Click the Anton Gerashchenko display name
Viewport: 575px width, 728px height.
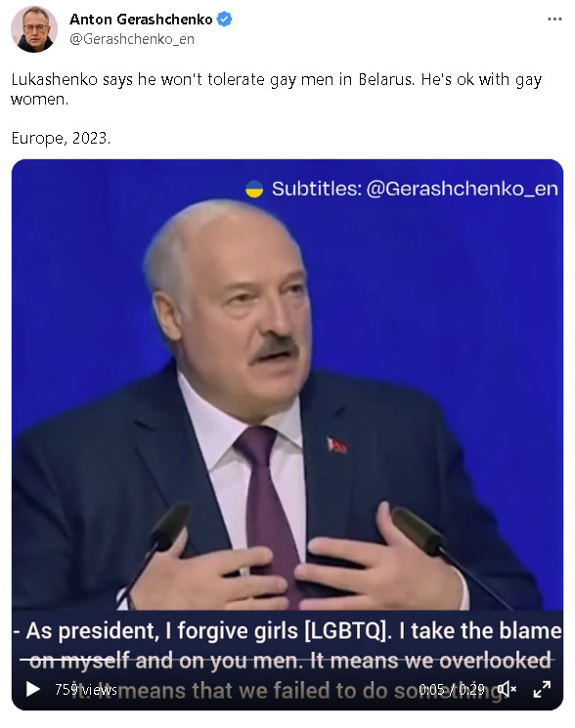pos(141,19)
